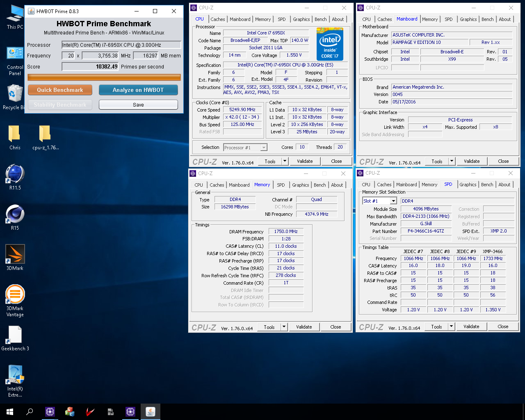525x420 pixels.
Task: Open Bench tab in CPU-tab CPU-Z window
Action: 321,19
